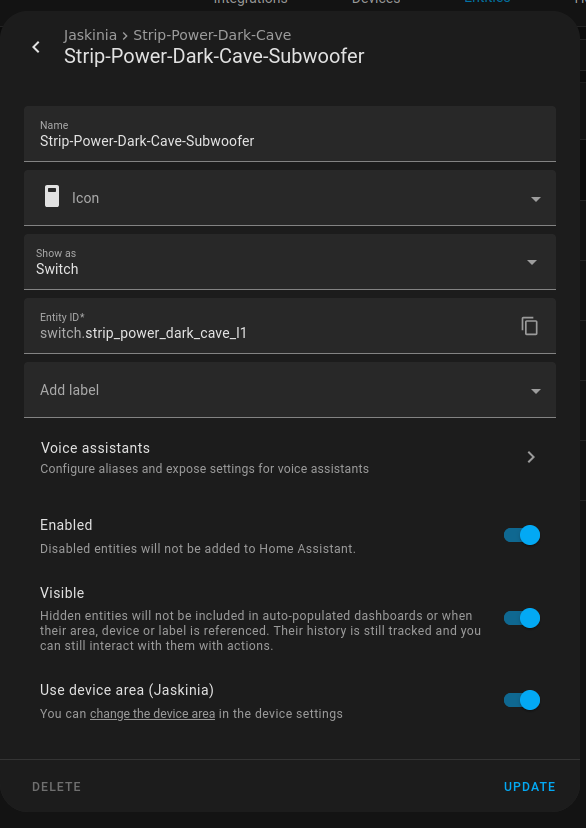
Task: Click the Jaskinia breadcrumb text
Action: pyautogui.click(x=90, y=35)
